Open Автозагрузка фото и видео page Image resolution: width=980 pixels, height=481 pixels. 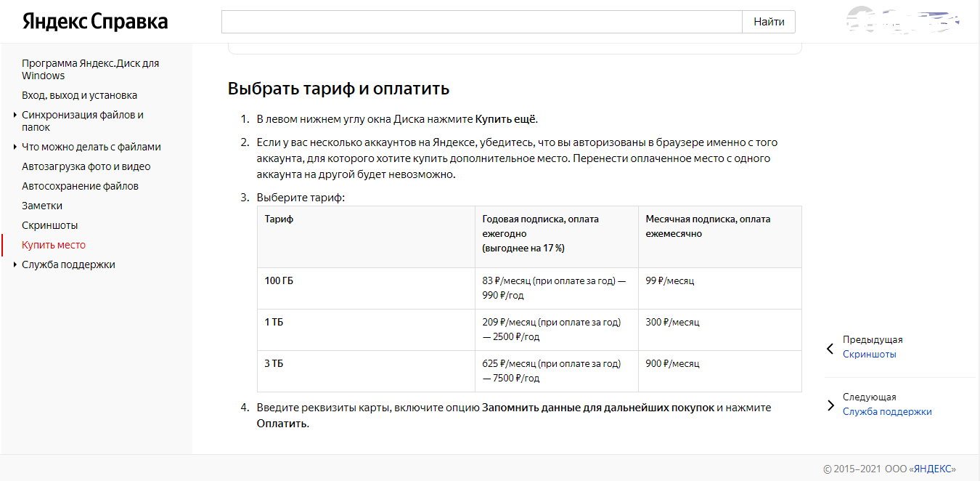[x=86, y=166]
